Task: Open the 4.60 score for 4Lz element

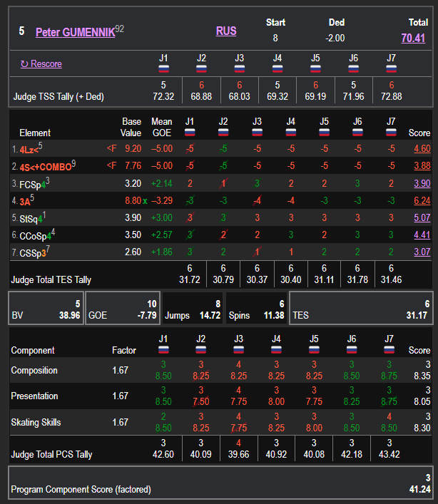Action: click(422, 149)
